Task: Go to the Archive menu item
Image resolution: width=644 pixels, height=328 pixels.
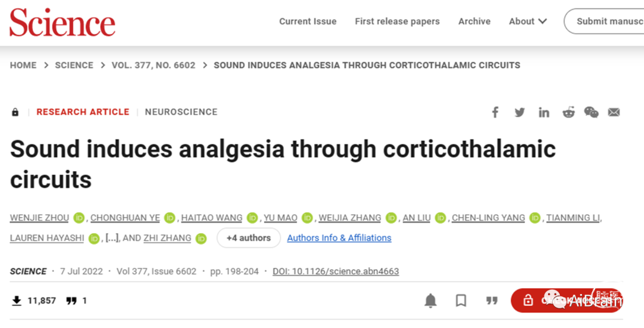Action: (475, 21)
